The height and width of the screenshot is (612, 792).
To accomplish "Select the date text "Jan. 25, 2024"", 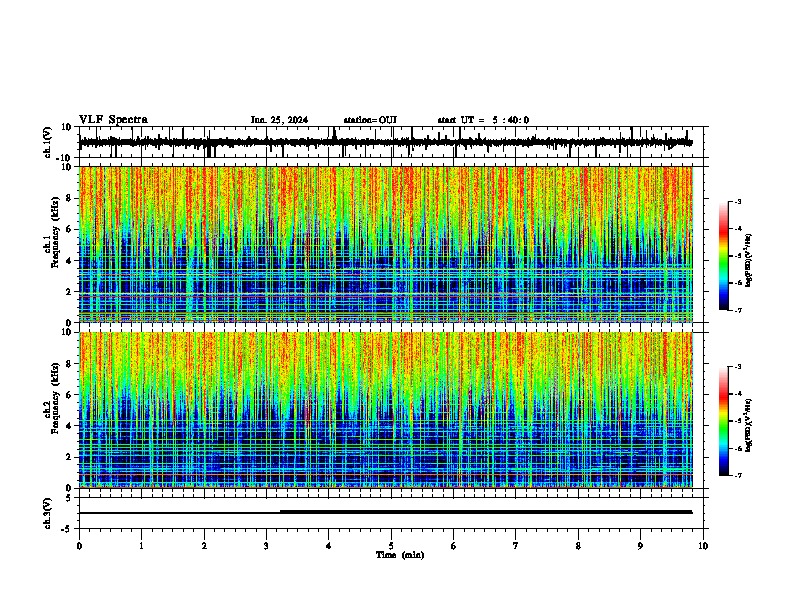I will [279, 120].
